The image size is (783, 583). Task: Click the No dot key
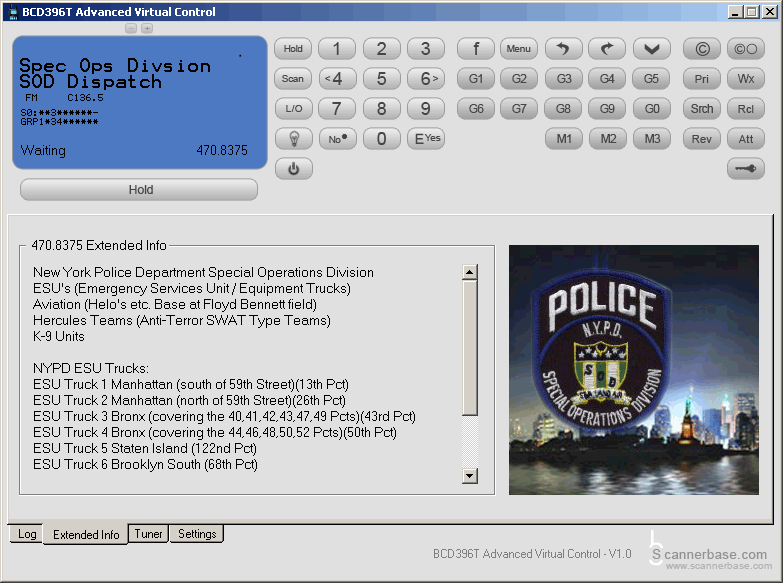point(338,138)
